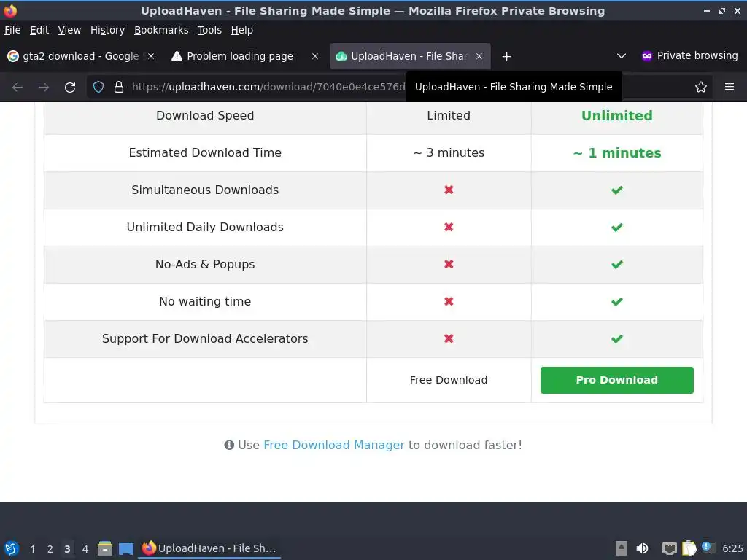Open the clipboard manager tray icon
Image resolution: width=747 pixels, height=560 pixels.
(689, 548)
